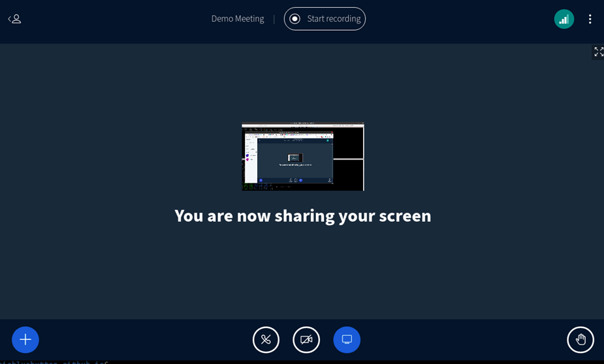
Task: Click the Demo Meeting title
Action: click(238, 19)
